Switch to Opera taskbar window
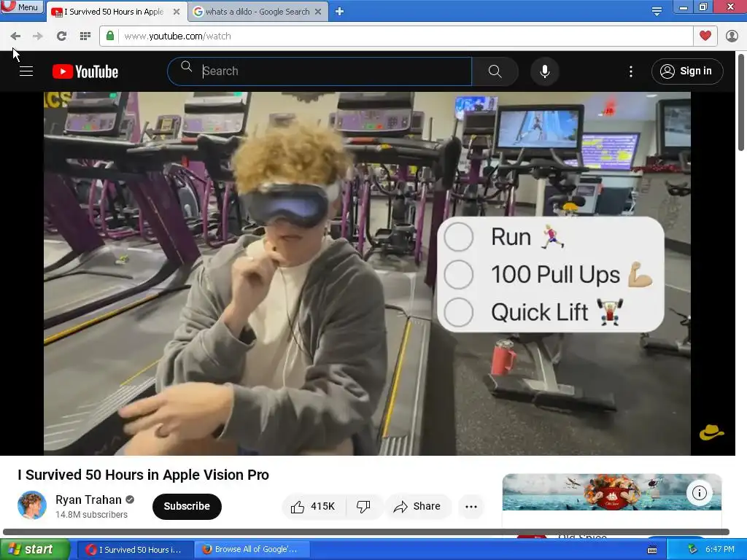Image resolution: width=747 pixels, height=560 pixels. (x=135, y=550)
